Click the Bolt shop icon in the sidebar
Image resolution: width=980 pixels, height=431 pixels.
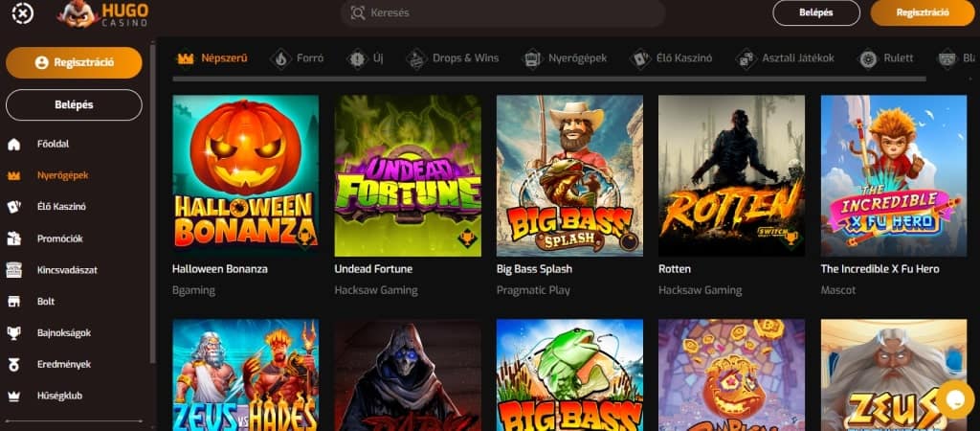click(13, 302)
